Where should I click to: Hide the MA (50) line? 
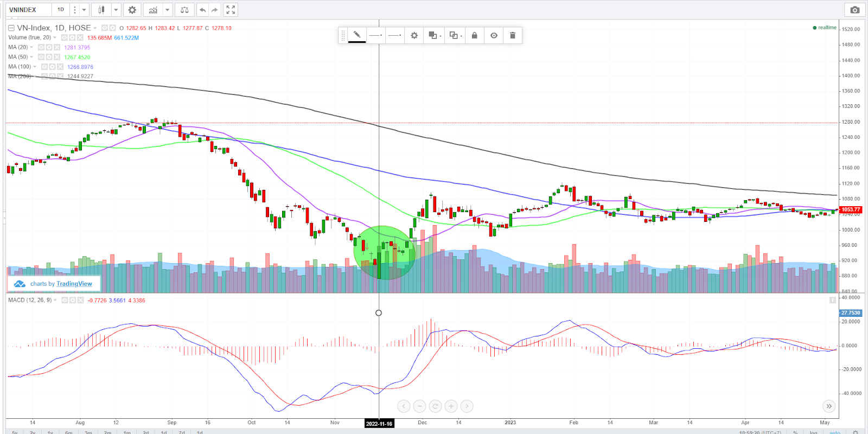click(x=41, y=57)
